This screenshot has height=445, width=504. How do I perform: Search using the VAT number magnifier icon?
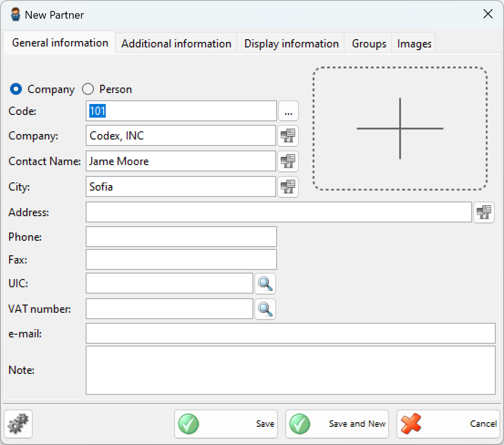coord(265,309)
